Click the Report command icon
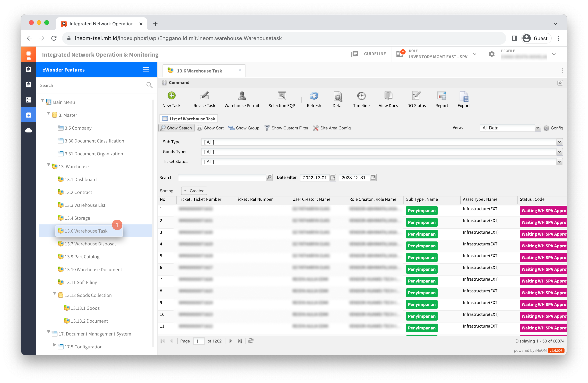The height and width of the screenshot is (383, 588). click(x=442, y=96)
